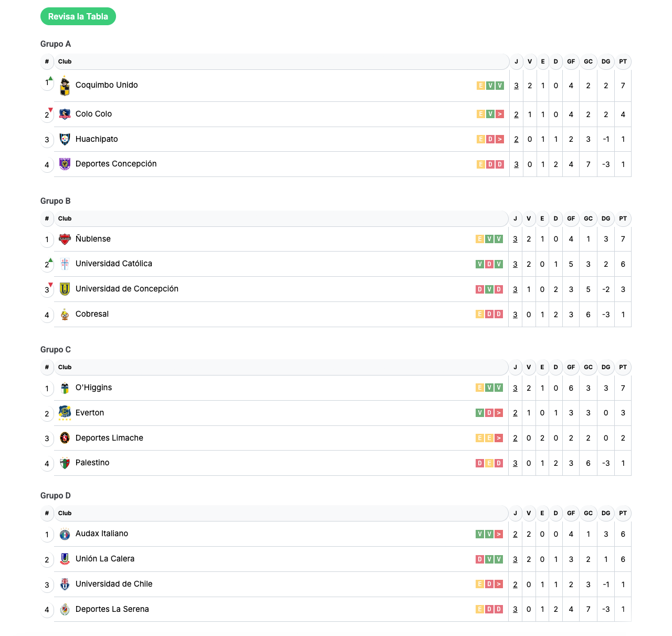The image size is (672, 636).
Task: Click the Ñublense team crest
Action: point(65,239)
